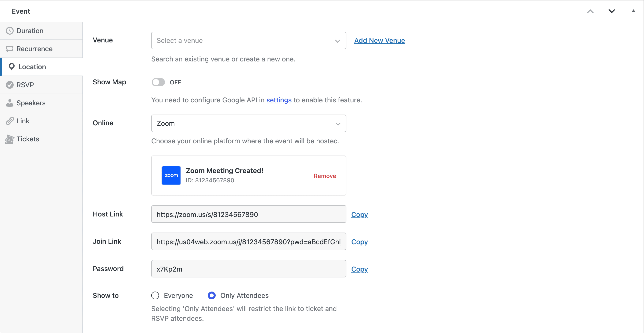The width and height of the screenshot is (644, 333).
Task: Open the Location tab
Action: coord(41,67)
